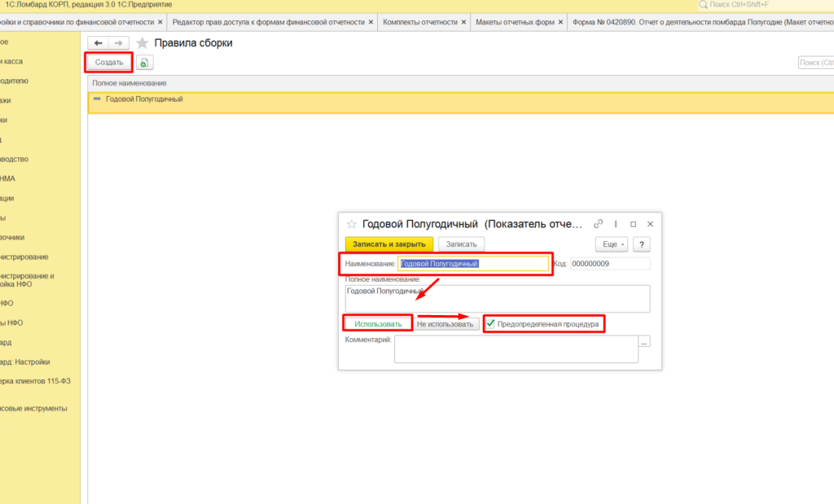Select the Использовать toggle option
The height and width of the screenshot is (504, 834).
[x=378, y=324]
